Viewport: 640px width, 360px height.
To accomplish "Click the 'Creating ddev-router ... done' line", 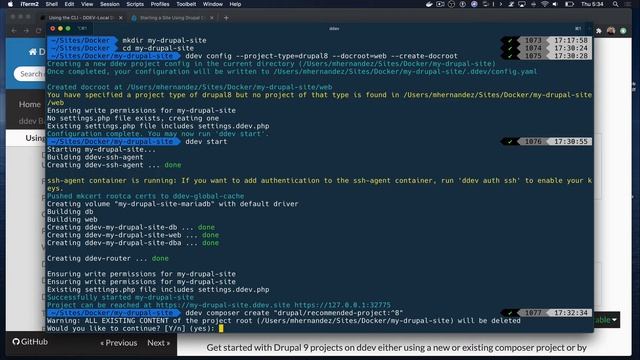I will tap(108, 258).
